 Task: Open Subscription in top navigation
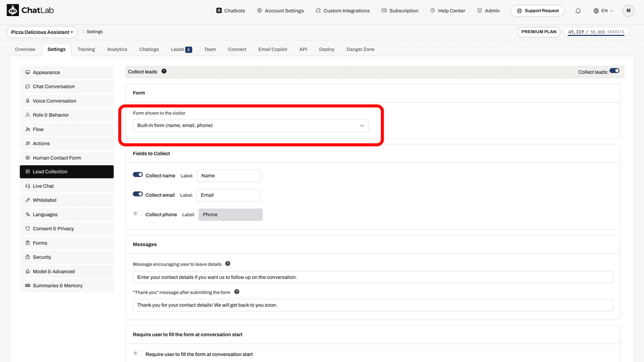click(400, 11)
